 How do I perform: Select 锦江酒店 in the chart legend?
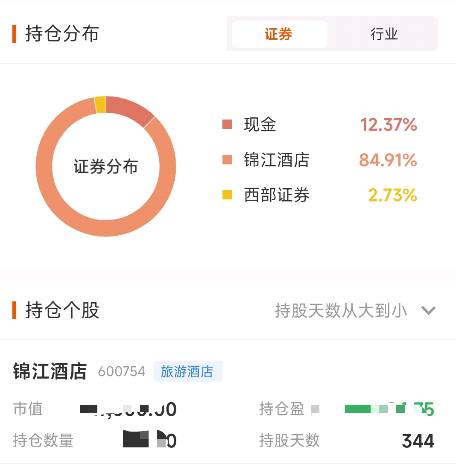276,160
